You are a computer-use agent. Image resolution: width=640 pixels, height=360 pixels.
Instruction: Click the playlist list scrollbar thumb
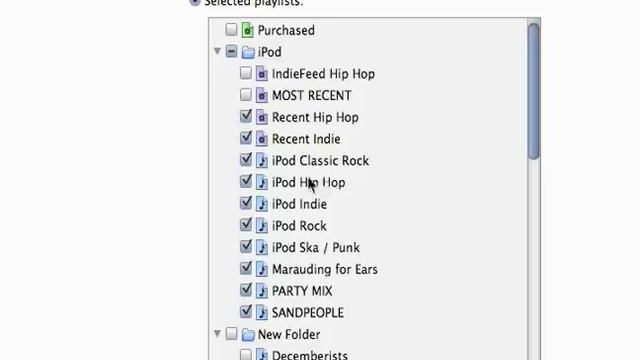click(533, 91)
